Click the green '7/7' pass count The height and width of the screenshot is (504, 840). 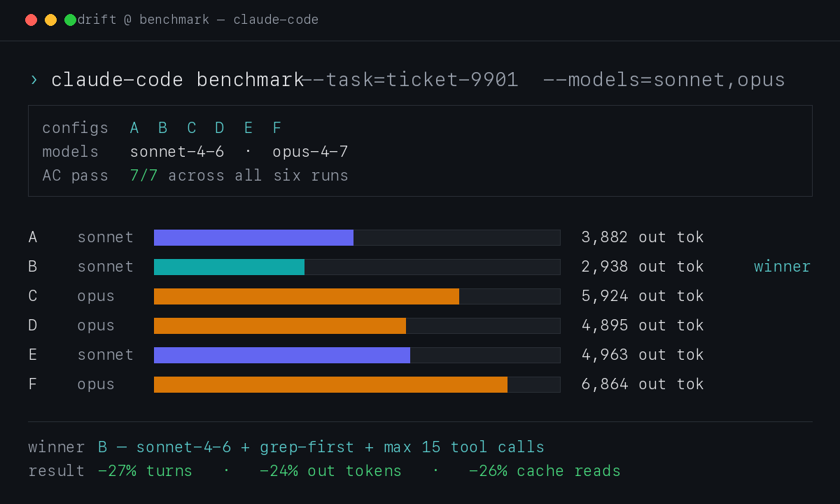coord(143,176)
